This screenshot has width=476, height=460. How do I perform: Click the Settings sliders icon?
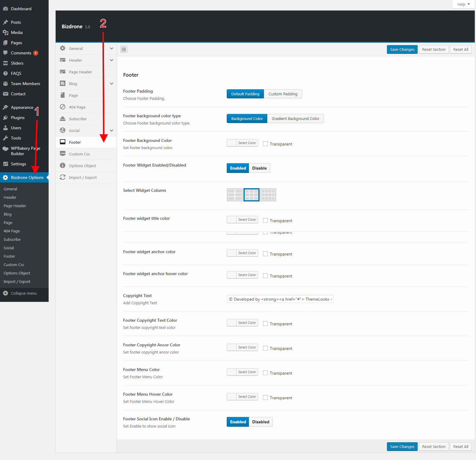point(5,164)
